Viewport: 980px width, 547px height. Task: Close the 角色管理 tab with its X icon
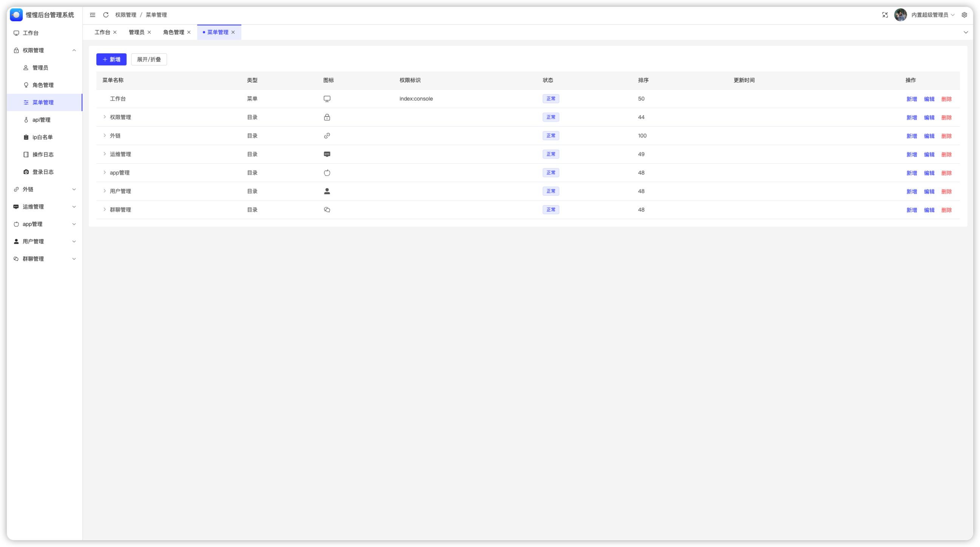click(189, 32)
